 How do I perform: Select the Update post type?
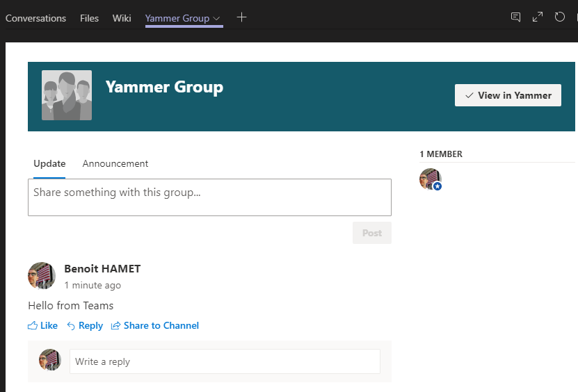tap(49, 164)
